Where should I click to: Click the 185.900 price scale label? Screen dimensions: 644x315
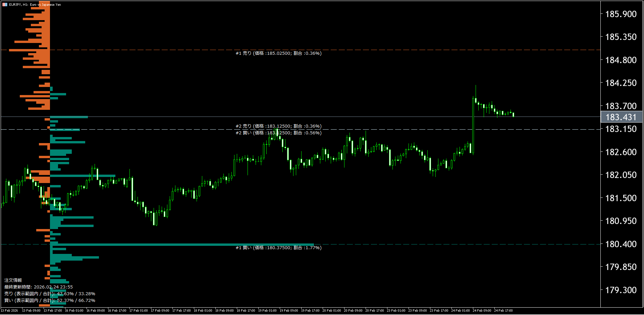tap(621, 14)
